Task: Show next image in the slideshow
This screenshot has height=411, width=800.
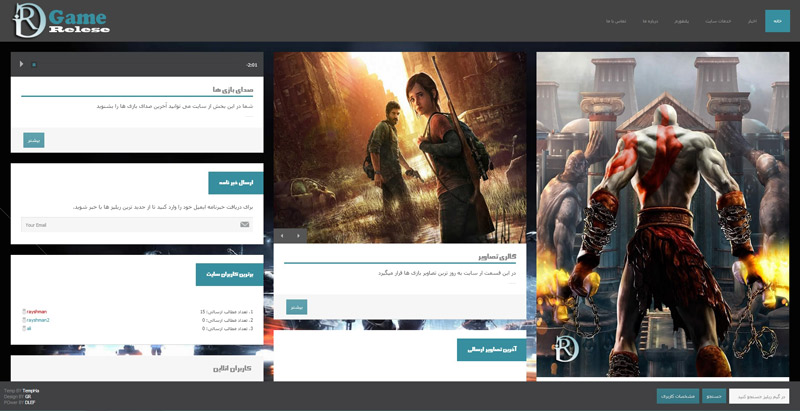Action: [x=298, y=236]
